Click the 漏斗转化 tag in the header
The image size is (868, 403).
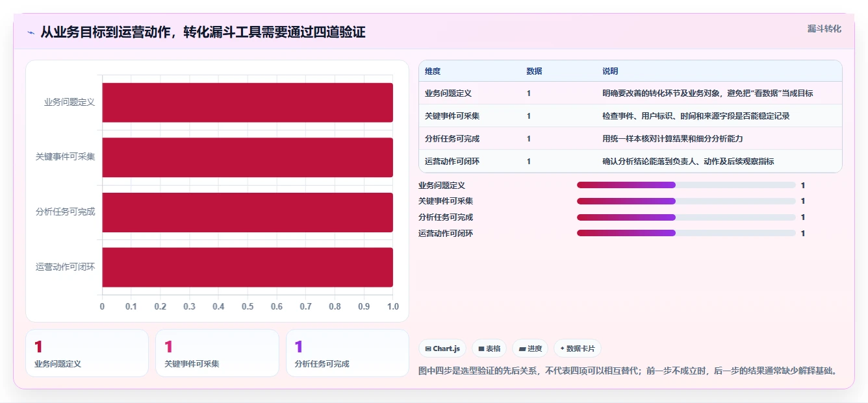click(824, 29)
